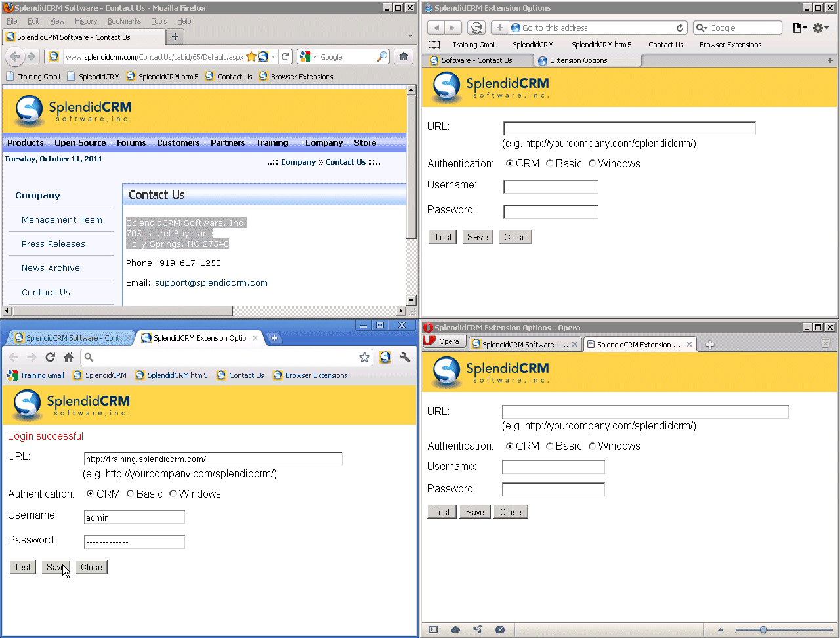
Task: Open a new tab in Safari
Action: (829, 60)
